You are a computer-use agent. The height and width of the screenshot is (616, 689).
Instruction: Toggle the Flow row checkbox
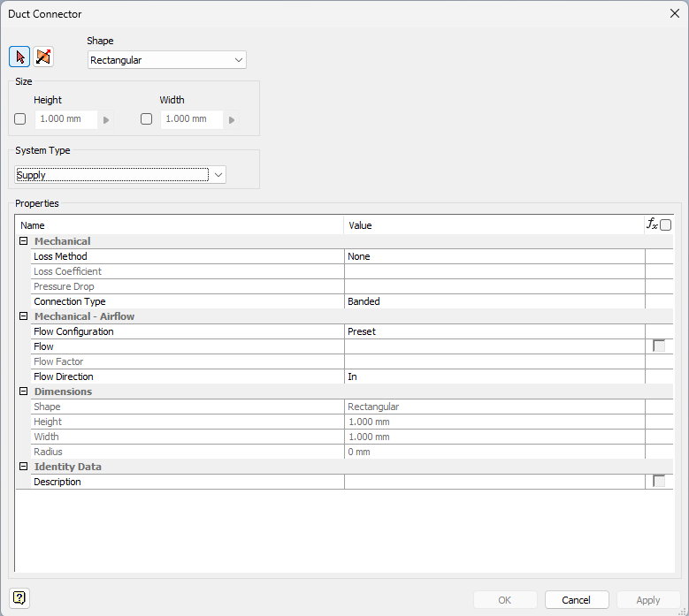coord(659,346)
